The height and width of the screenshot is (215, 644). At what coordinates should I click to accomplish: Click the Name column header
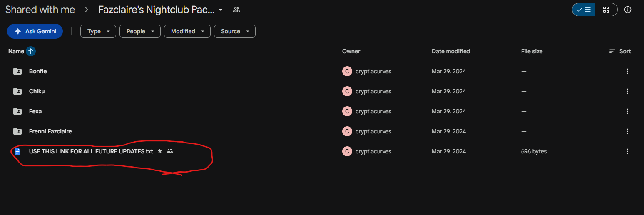(x=16, y=51)
